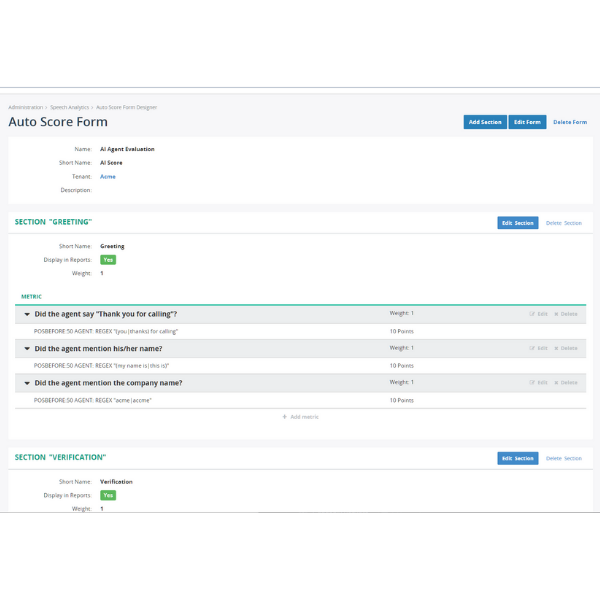Click 10 Points for thank you metric
Screen dimensions: 600x600
[402, 331]
